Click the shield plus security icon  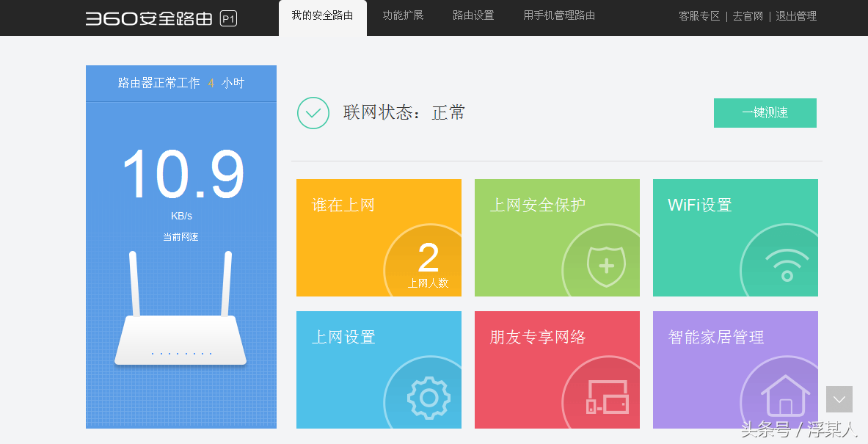(x=606, y=266)
